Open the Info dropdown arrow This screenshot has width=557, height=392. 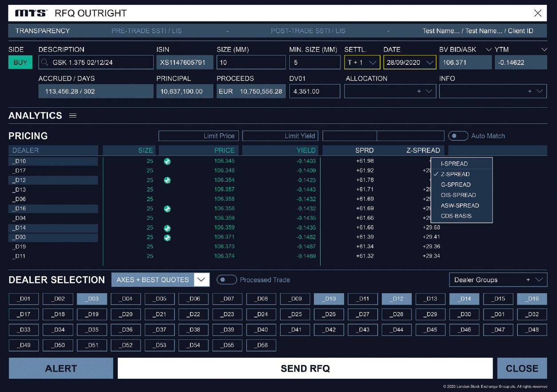point(540,91)
